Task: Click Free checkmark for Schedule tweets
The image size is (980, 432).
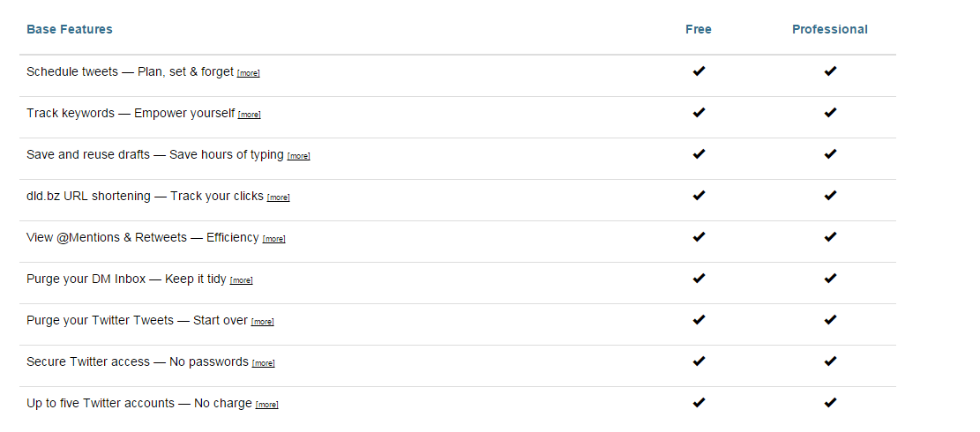Action: (x=699, y=71)
